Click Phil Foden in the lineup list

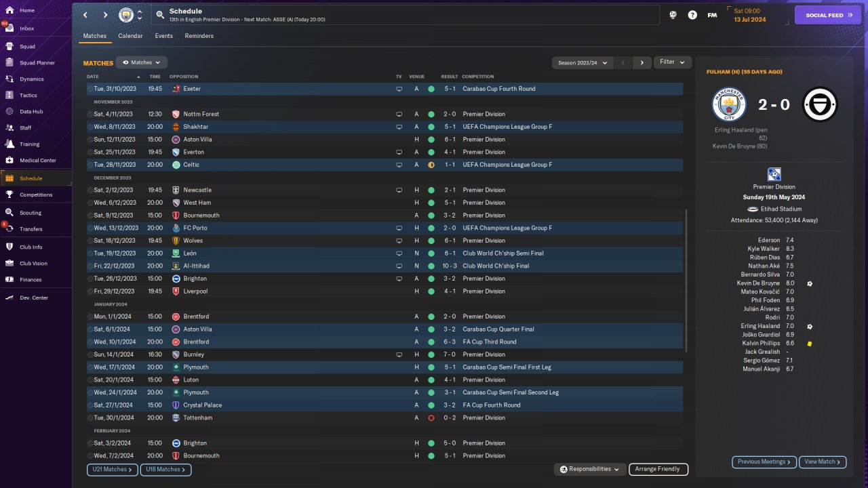pos(766,300)
